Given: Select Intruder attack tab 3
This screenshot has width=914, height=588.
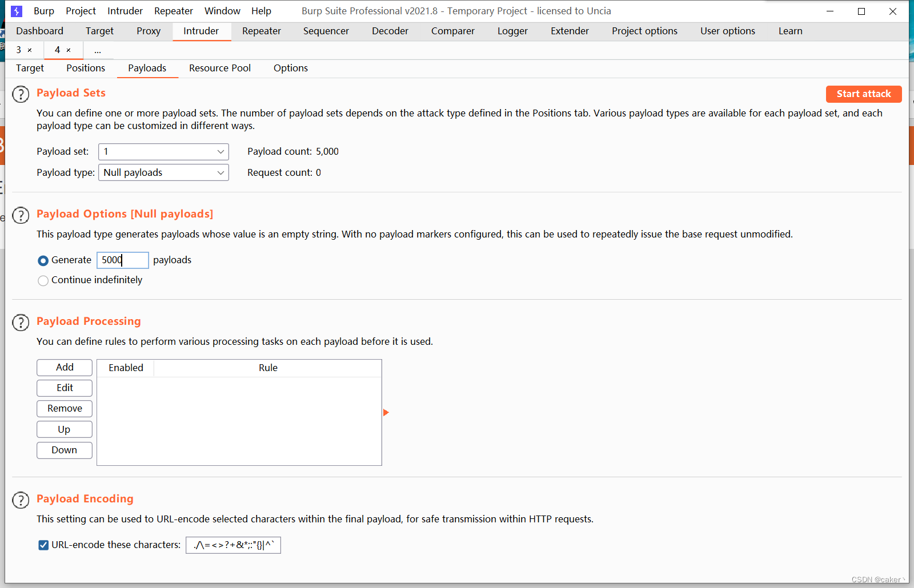Looking at the screenshot, I should (19, 50).
